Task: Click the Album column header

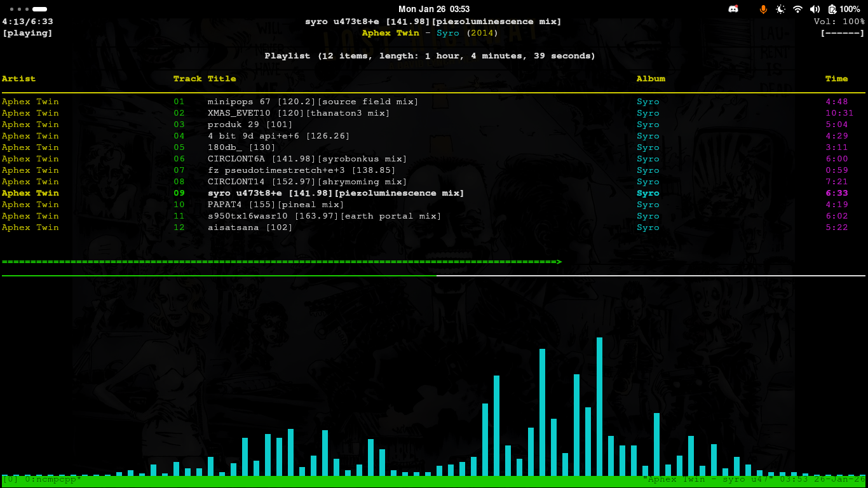Action: (x=651, y=79)
